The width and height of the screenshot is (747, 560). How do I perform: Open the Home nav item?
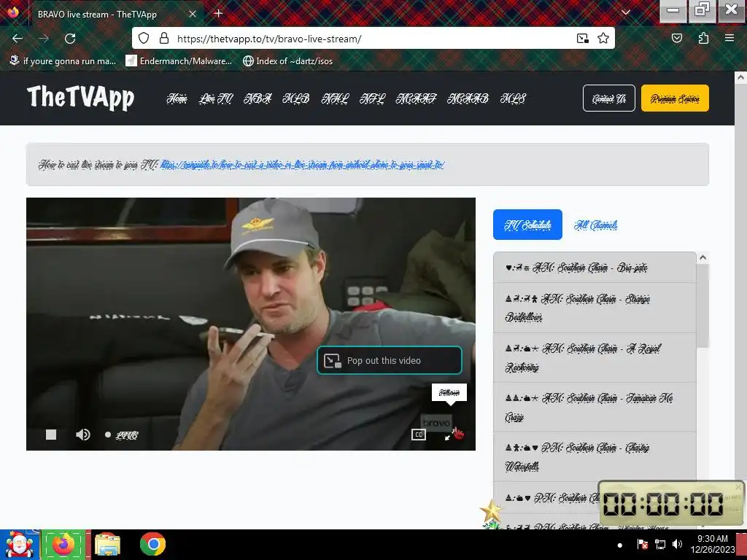tap(177, 98)
